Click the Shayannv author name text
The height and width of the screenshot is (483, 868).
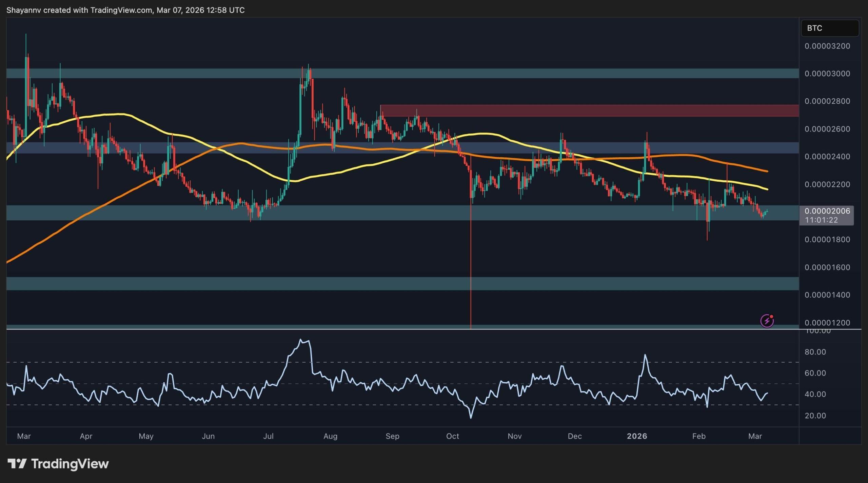point(24,10)
